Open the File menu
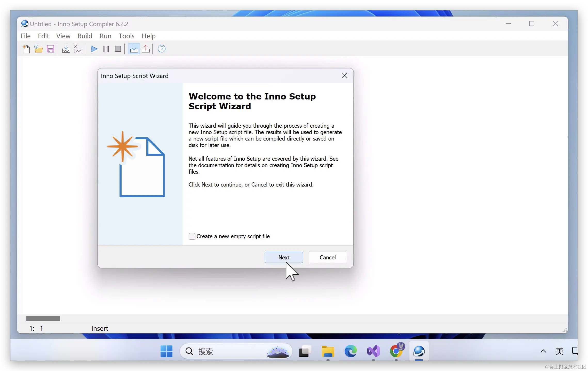Image resolution: width=588 pixels, height=371 pixels. [26, 36]
